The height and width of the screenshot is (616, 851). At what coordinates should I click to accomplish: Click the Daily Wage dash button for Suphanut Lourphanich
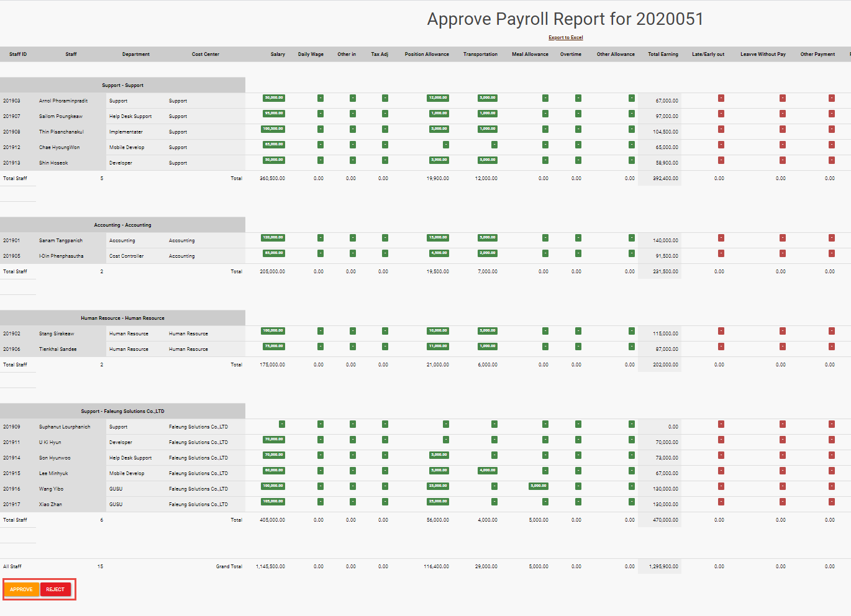tap(321, 424)
